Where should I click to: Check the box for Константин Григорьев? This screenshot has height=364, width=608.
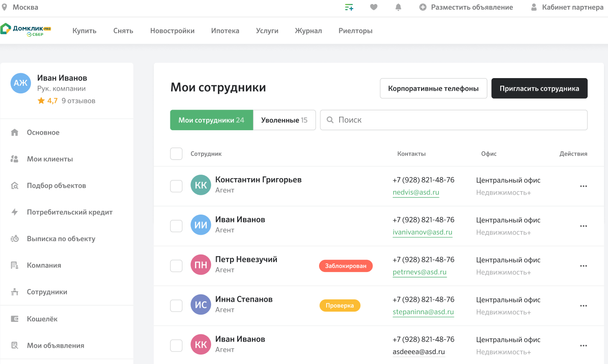pyautogui.click(x=176, y=186)
